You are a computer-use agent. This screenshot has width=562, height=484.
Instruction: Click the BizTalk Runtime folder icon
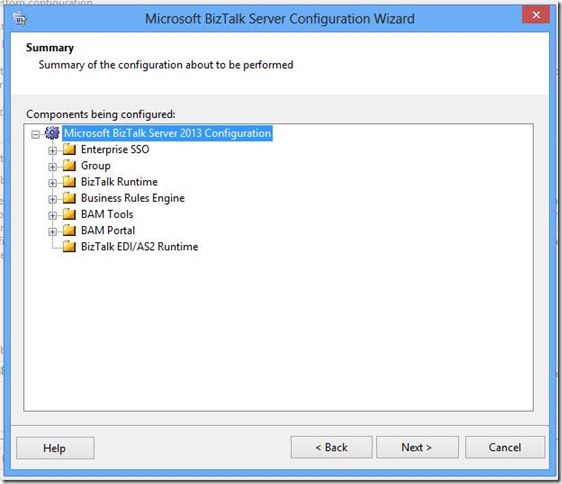coord(70,181)
